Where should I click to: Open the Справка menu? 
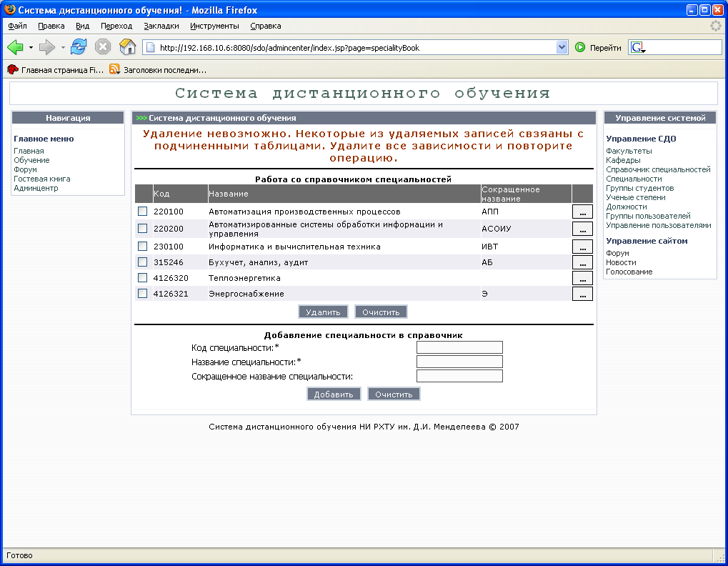click(x=266, y=26)
